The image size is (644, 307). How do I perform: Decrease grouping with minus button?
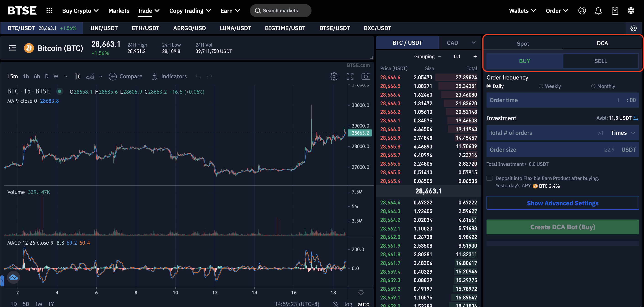tap(440, 57)
